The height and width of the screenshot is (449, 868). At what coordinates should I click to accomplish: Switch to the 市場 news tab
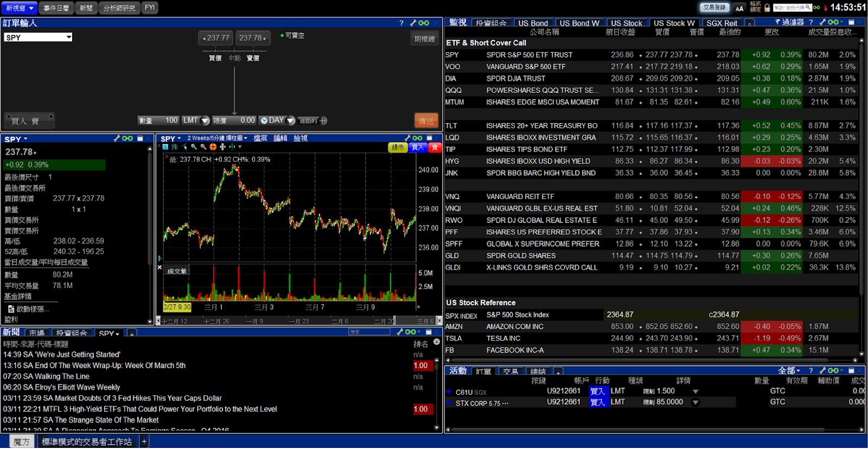37,333
